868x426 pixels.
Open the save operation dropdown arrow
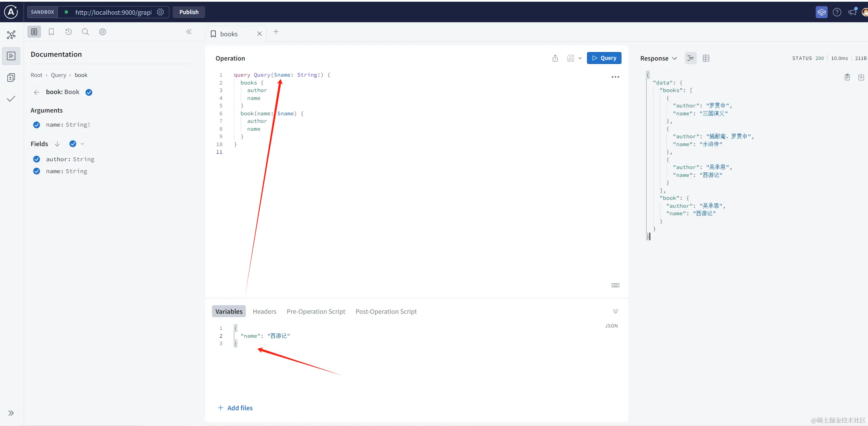pos(580,58)
